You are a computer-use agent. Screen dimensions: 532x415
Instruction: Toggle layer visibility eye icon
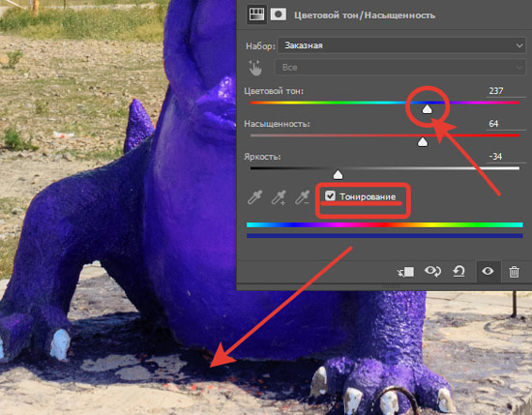pos(488,271)
